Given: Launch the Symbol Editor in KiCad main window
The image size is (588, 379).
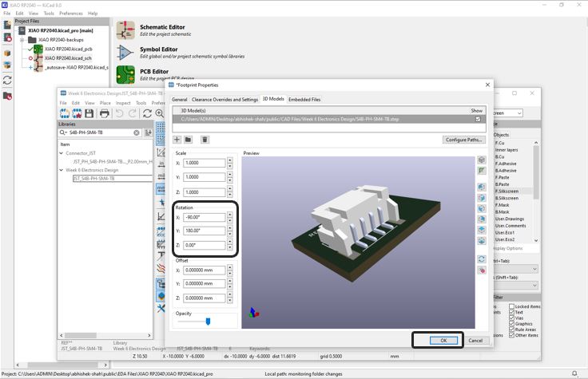Looking at the screenshot, I should pos(125,53).
